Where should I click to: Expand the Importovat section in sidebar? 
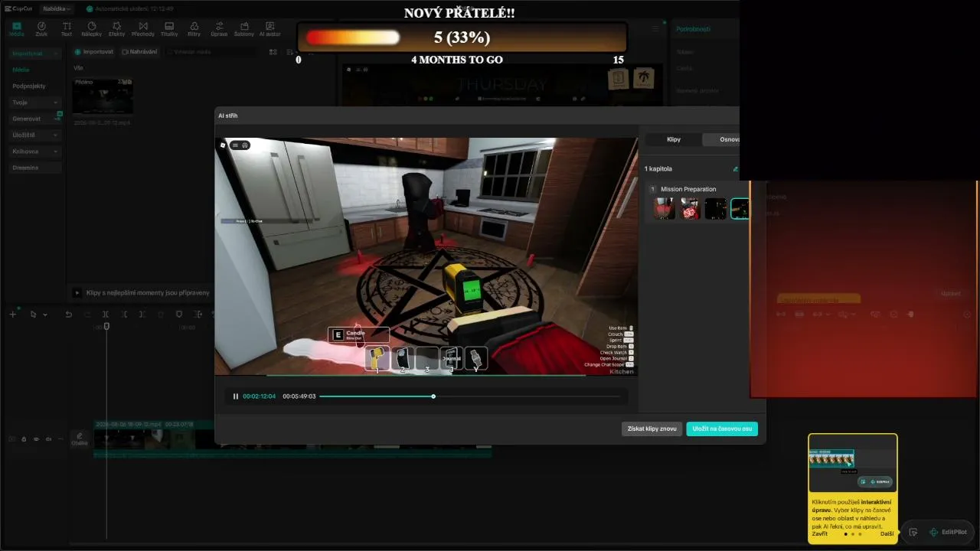click(35, 54)
